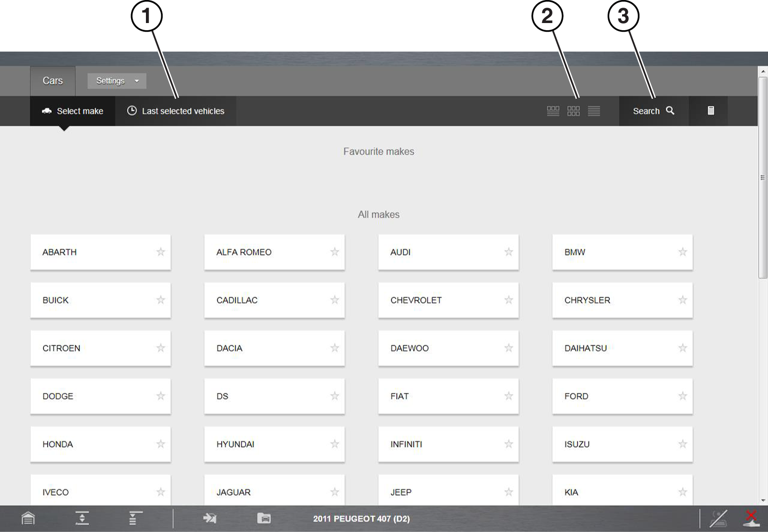The height and width of the screenshot is (532, 768).
Task: Toggle the favourite star on the AUDI tile
Action: (508, 252)
